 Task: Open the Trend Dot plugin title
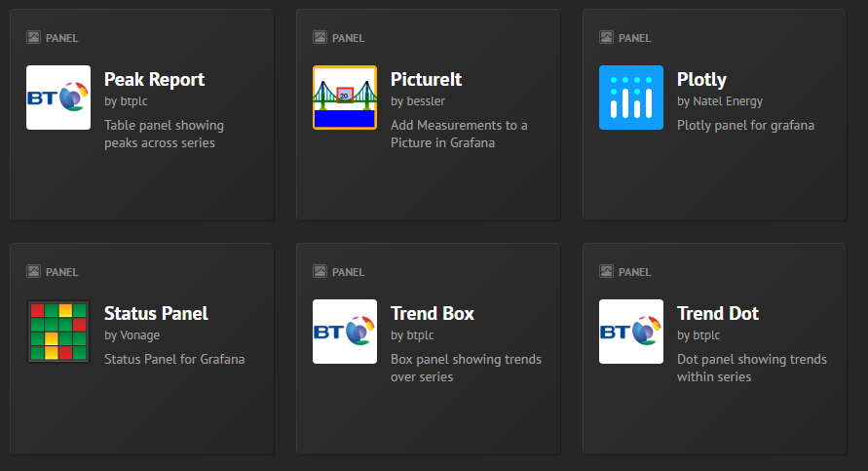(x=718, y=314)
